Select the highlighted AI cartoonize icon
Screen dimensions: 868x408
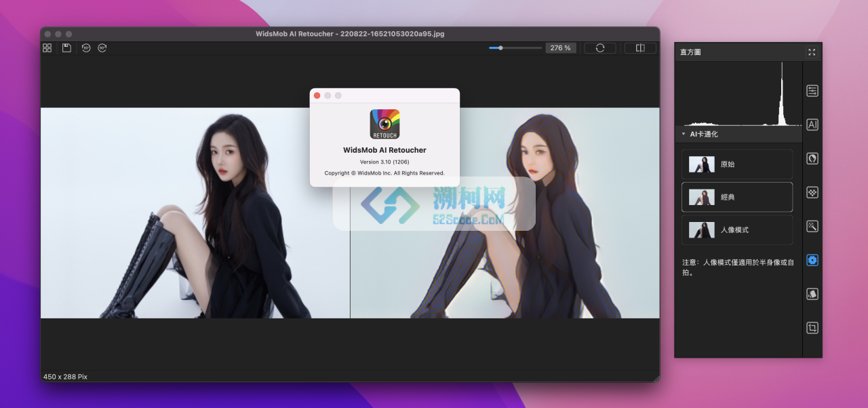click(812, 260)
